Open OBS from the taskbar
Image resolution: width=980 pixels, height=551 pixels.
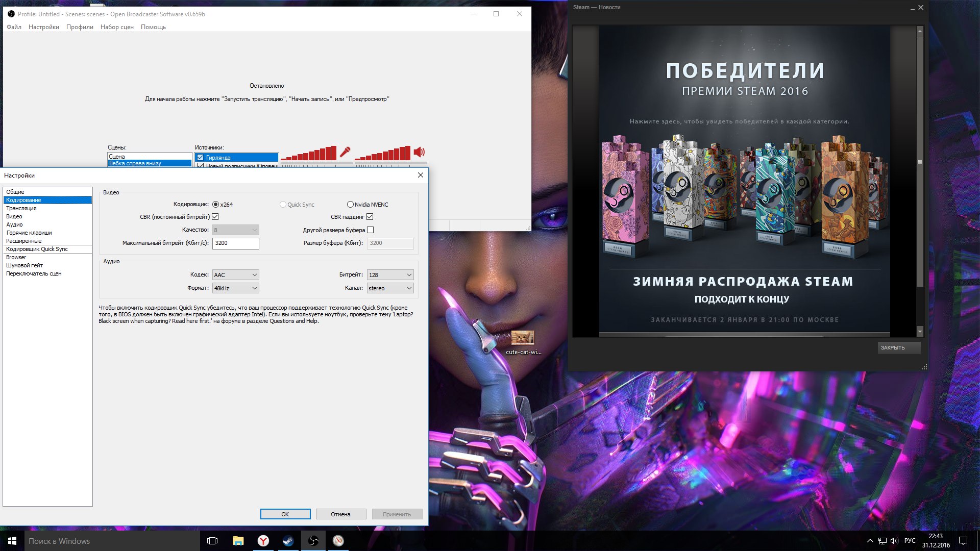[312, 541]
